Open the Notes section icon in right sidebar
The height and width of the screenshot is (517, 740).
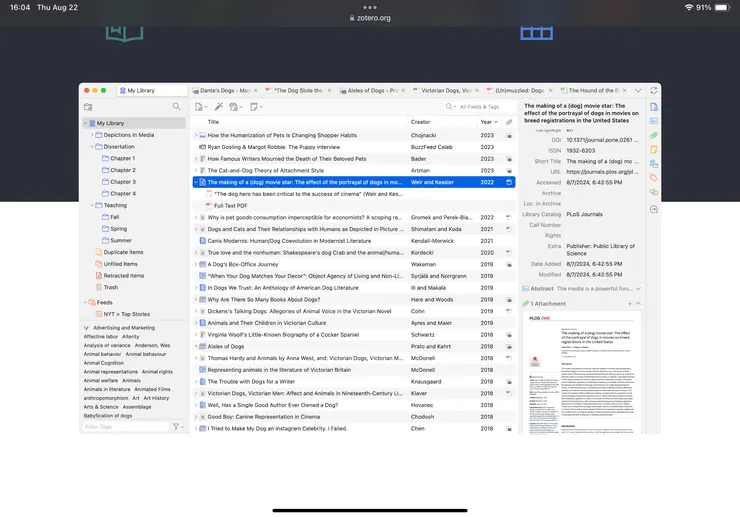coord(654,149)
